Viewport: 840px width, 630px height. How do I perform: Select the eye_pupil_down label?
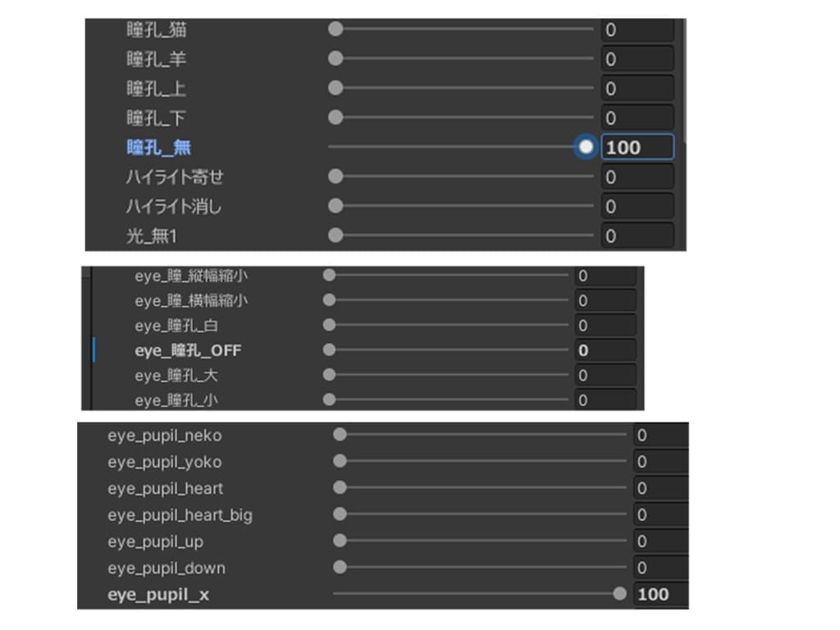(166, 568)
